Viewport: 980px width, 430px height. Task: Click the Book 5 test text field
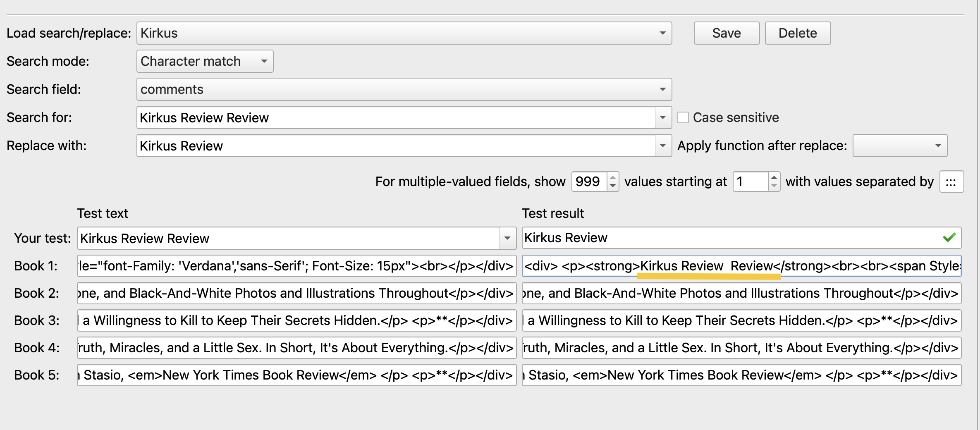coord(296,375)
